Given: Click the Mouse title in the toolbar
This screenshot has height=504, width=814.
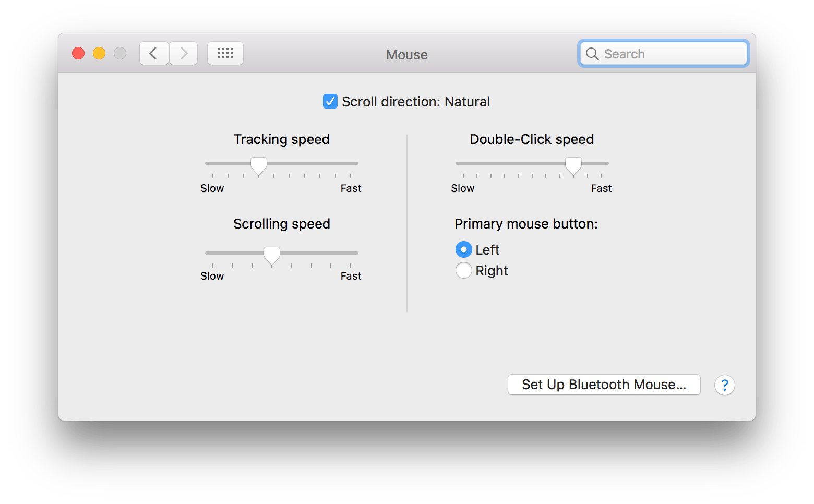Looking at the screenshot, I should click(406, 54).
